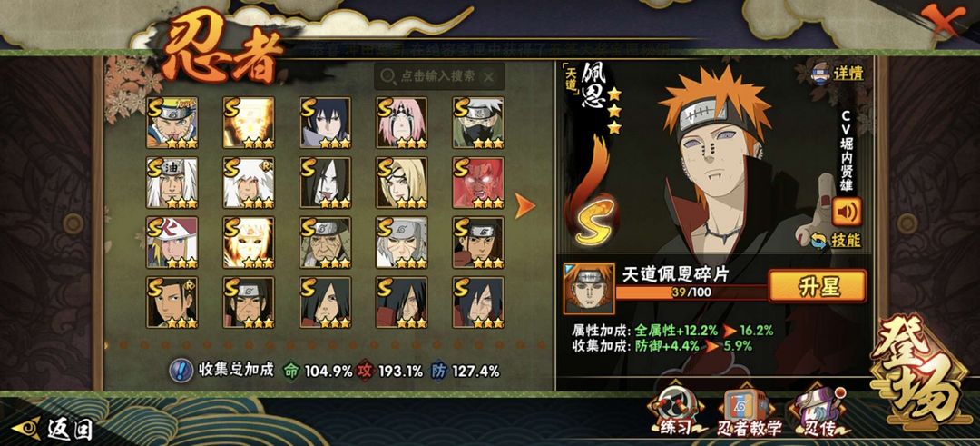Image resolution: width=980 pixels, height=446 pixels.
Task: Click the 点击输入搜索 search field
Action: click(439, 76)
